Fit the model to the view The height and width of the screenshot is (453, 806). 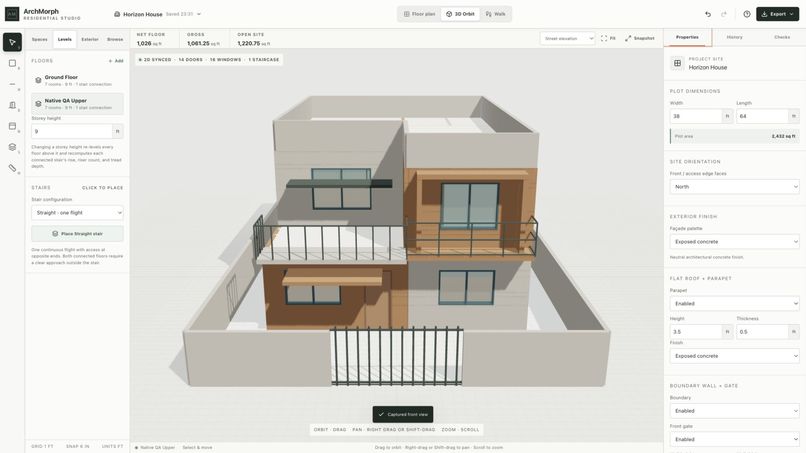[608, 39]
